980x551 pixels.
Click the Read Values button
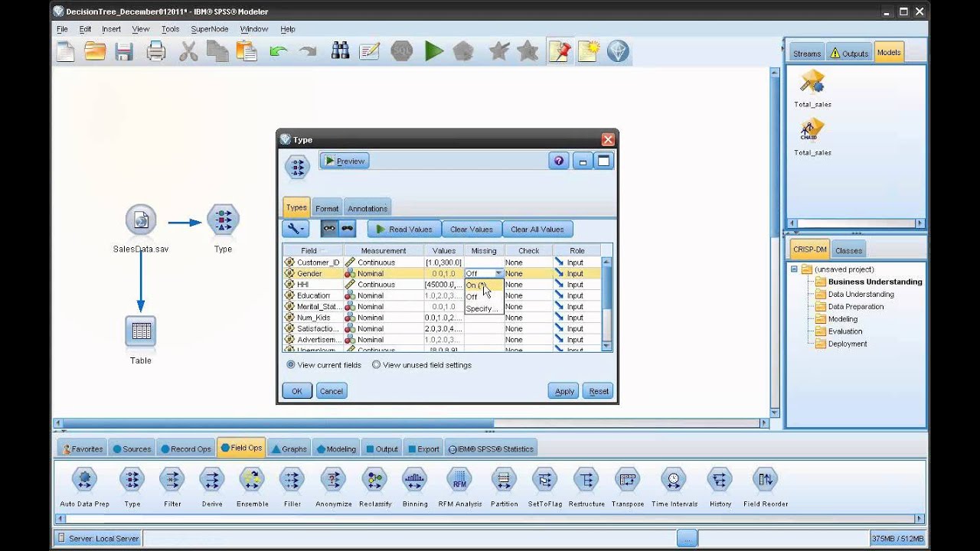pos(404,229)
